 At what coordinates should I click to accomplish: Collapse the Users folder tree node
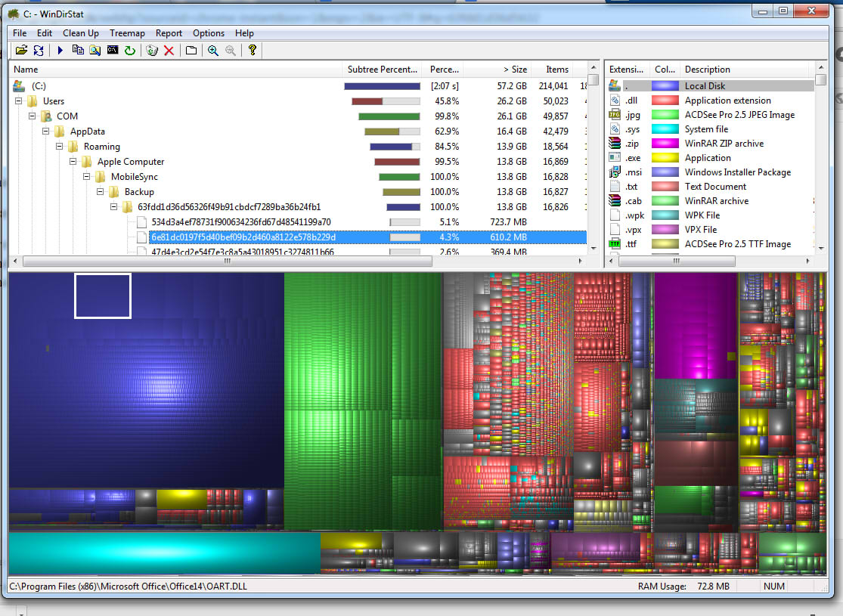19,101
